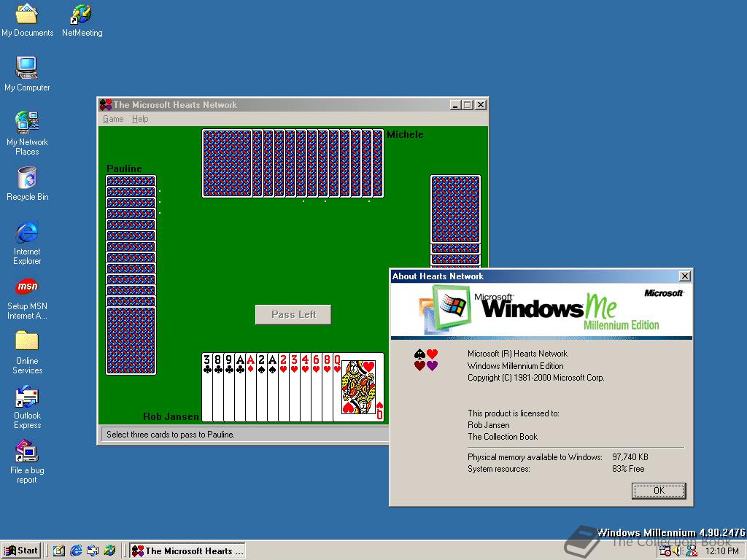The width and height of the screenshot is (747, 560).
Task: Pick the ace of clubs card
Action: tap(239, 386)
